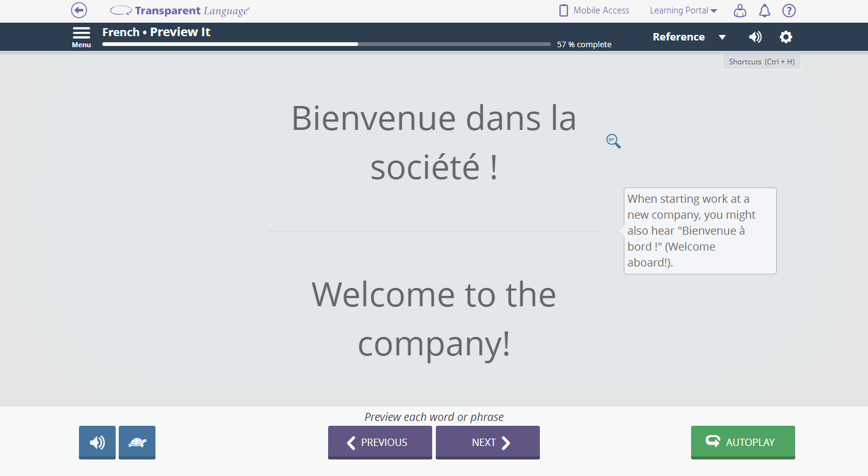Viewport: 868px width, 476px height.
Task: Click the magnifier comment icon
Action: coord(613,142)
